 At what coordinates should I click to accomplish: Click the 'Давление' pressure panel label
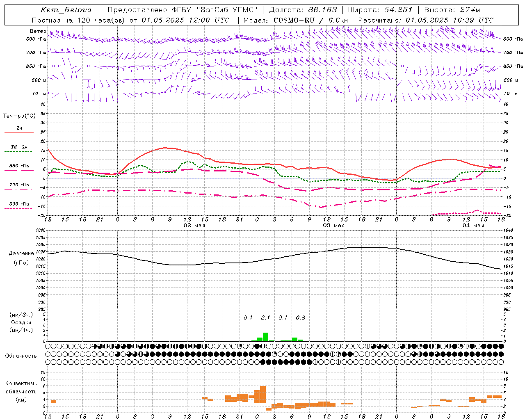tap(21, 253)
